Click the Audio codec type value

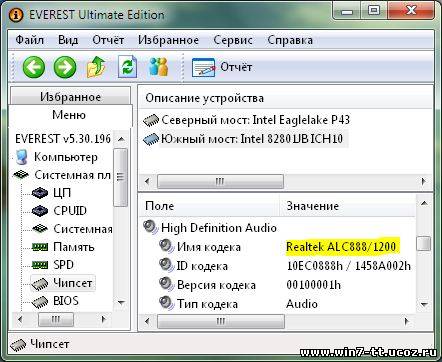point(302,304)
